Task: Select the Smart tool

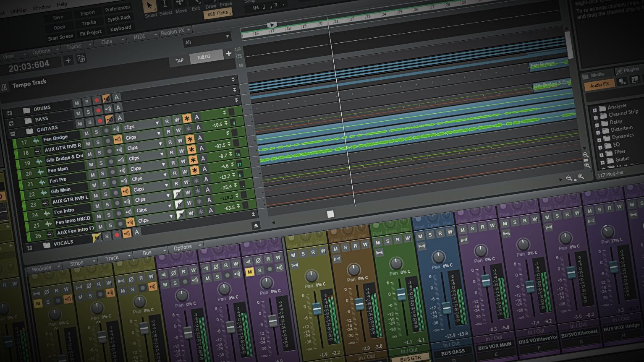Action: pyautogui.click(x=150, y=7)
